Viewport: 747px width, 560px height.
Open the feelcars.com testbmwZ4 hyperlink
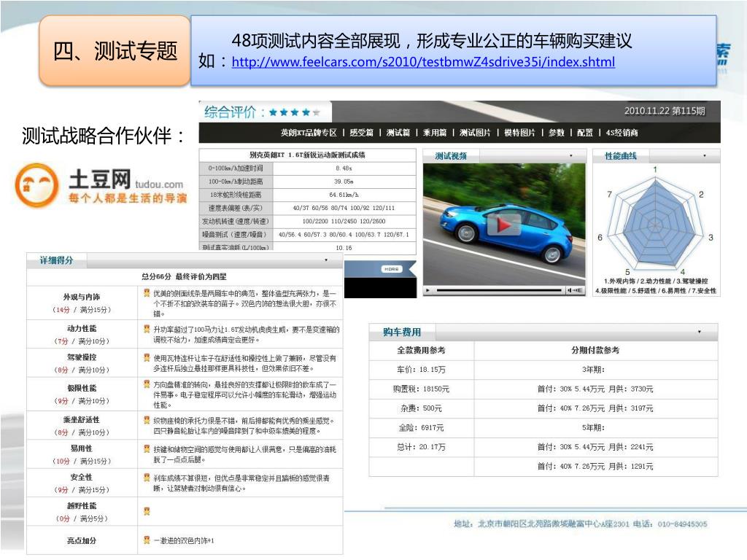click(423, 62)
